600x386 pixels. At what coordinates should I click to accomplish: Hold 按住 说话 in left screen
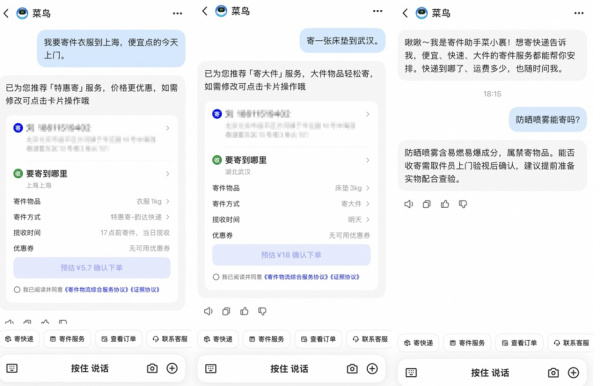point(90,368)
